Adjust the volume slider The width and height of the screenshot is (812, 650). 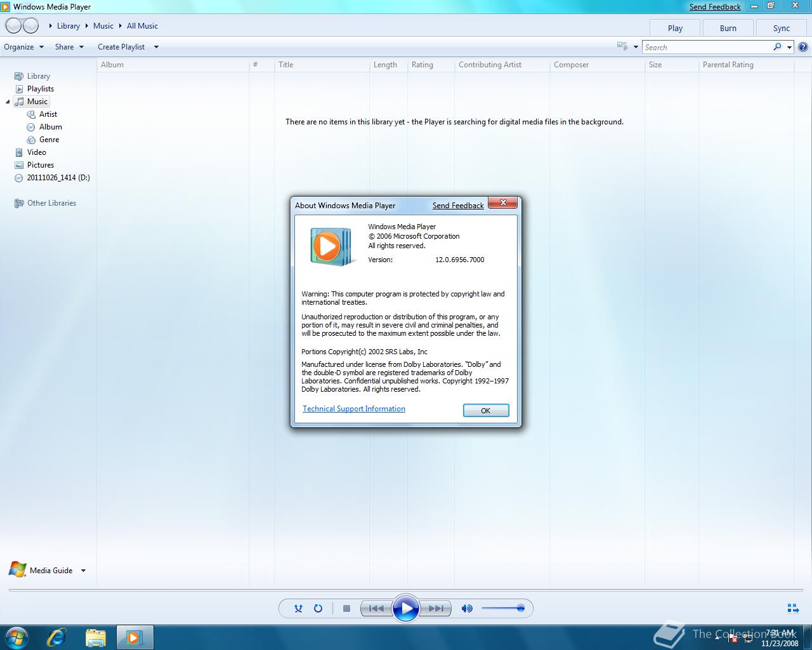click(502, 608)
